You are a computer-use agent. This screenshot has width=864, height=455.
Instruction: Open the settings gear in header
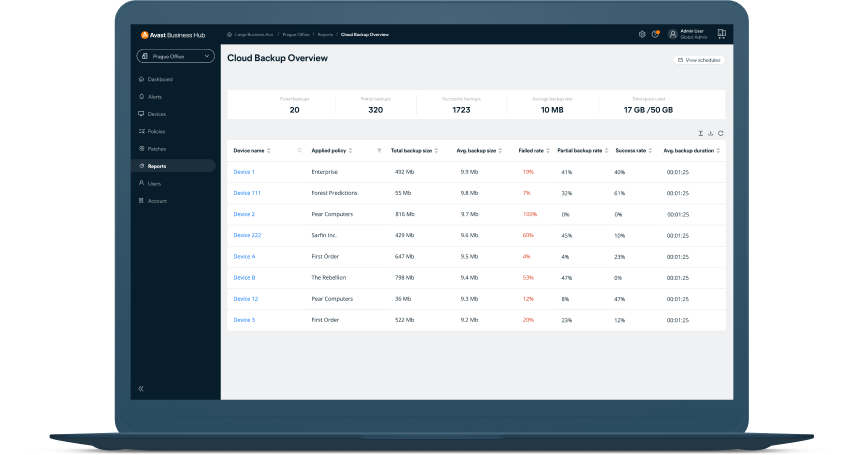click(x=642, y=34)
